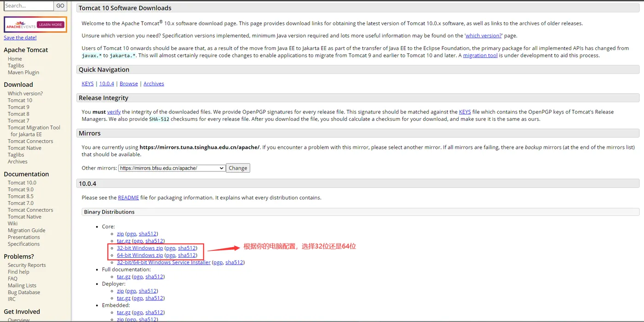This screenshot has height=322, width=644.
Task: Download the Core tar.gz distribution
Action: 124,241
